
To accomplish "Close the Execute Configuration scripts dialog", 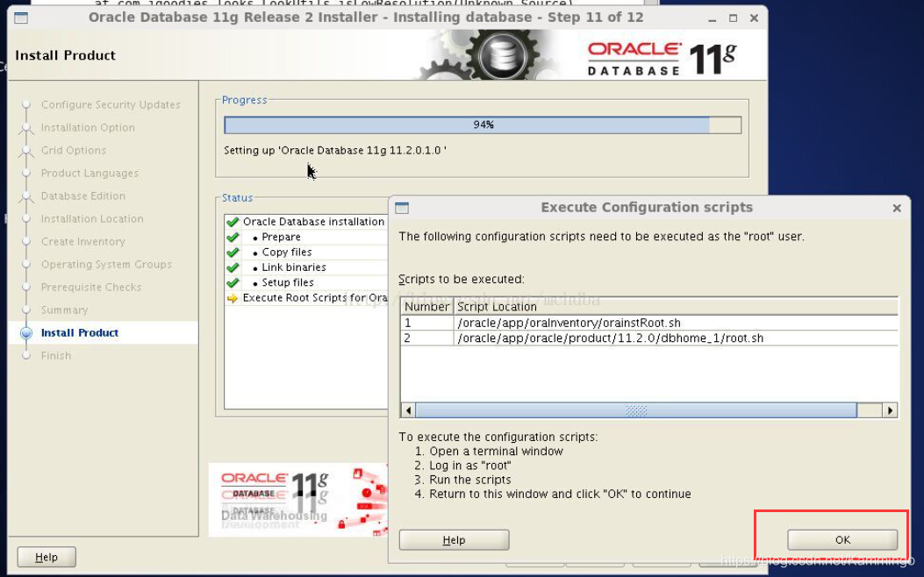I will tap(896, 208).
